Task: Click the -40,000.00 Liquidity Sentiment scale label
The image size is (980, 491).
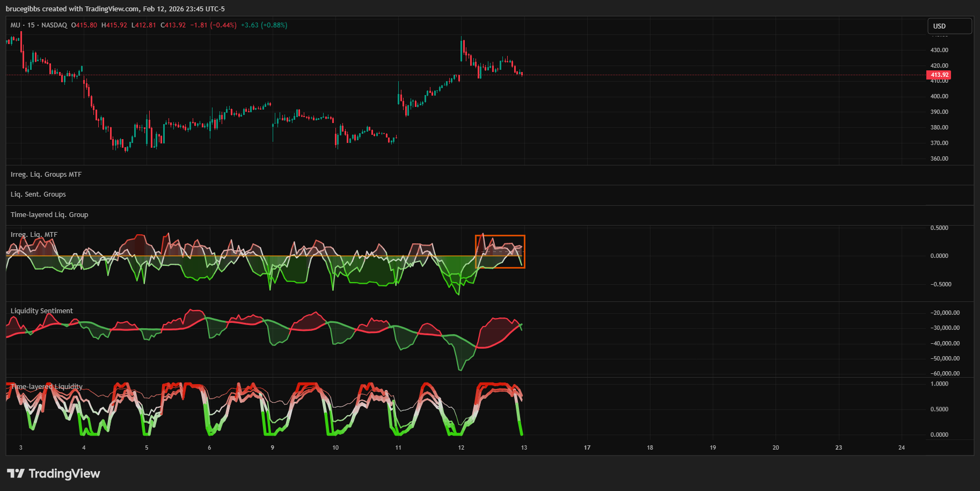Action: (945, 343)
